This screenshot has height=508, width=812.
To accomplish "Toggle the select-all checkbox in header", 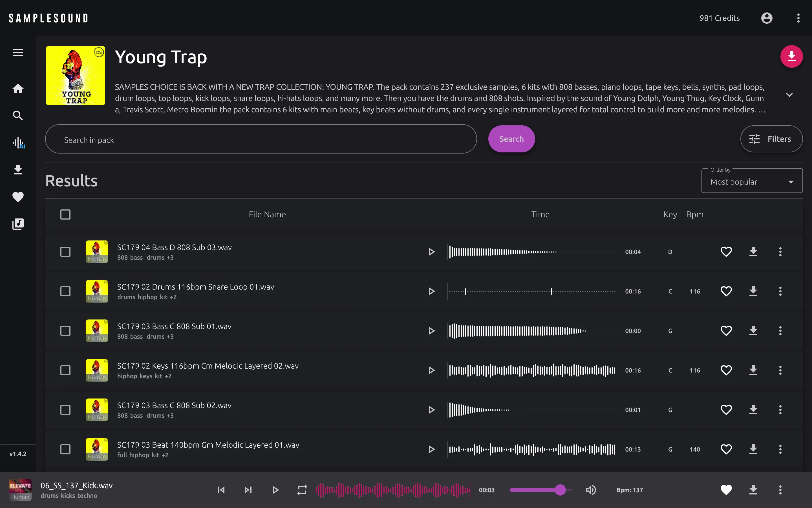I will point(65,214).
